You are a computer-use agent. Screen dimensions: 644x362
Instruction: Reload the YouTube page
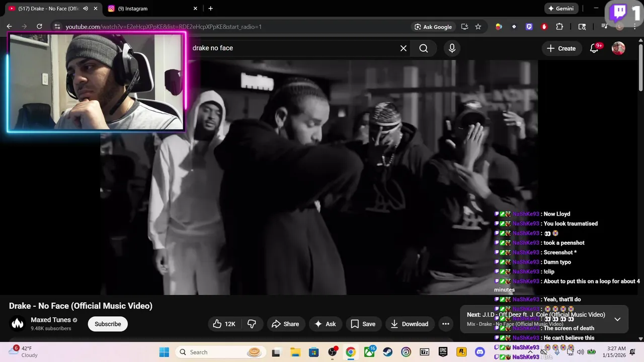pyautogui.click(x=39, y=27)
